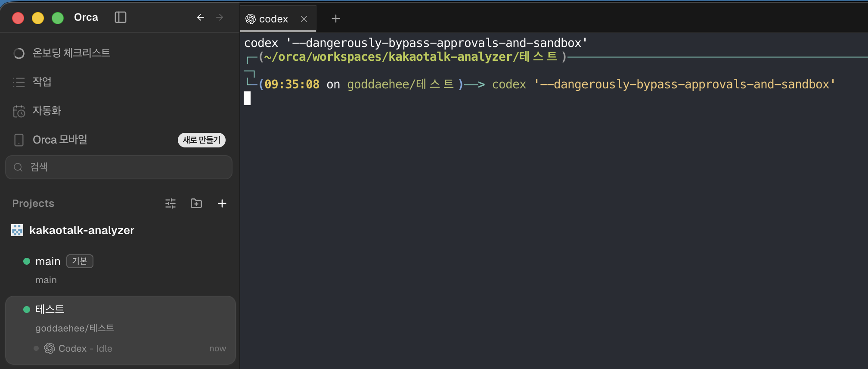
Task: Click the plus icon beside Projects
Action: [222, 203]
